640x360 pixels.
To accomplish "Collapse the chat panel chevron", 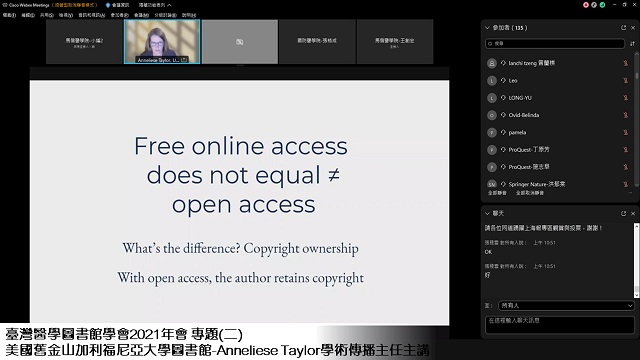I will pyautogui.click(x=487, y=213).
